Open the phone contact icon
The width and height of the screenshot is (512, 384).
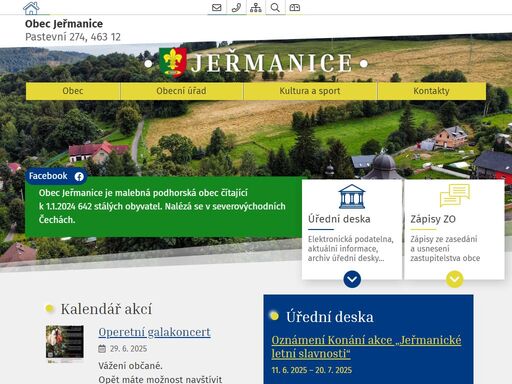(236, 7)
